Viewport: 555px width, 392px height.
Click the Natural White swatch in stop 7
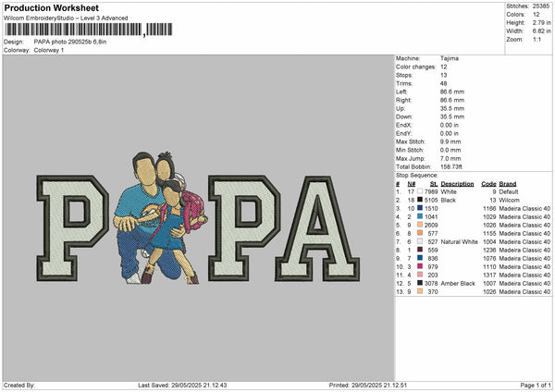(418, 241)
